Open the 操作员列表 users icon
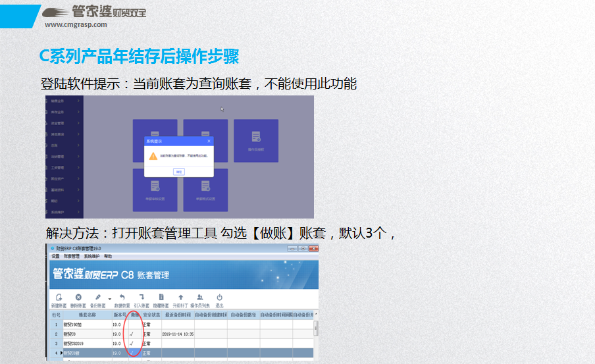Screen dimensions: 595x364 click(x=200, y=298)
